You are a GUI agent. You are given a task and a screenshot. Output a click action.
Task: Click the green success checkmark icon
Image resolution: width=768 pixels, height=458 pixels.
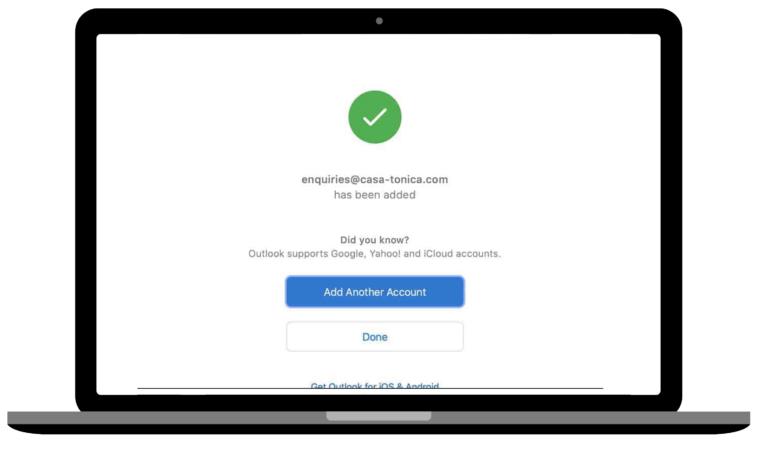tap(375, 117)
